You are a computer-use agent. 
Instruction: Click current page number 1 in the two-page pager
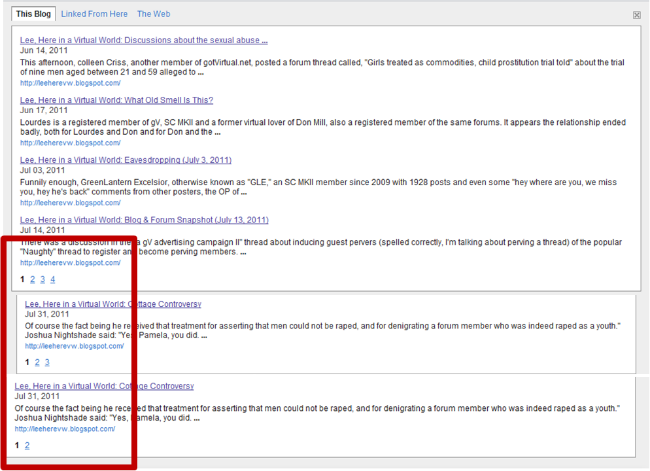(x=17, y=445)
